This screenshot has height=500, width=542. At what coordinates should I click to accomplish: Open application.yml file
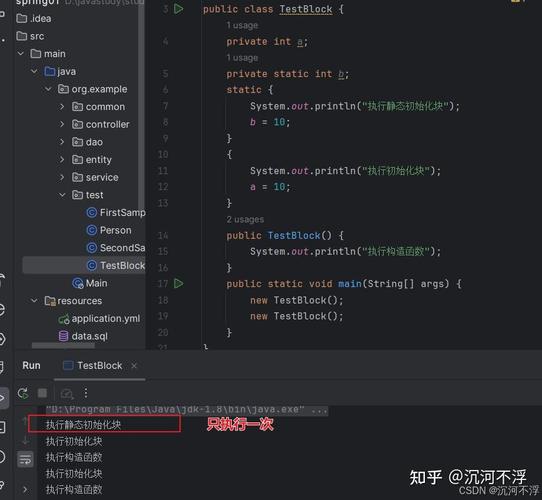99,318
